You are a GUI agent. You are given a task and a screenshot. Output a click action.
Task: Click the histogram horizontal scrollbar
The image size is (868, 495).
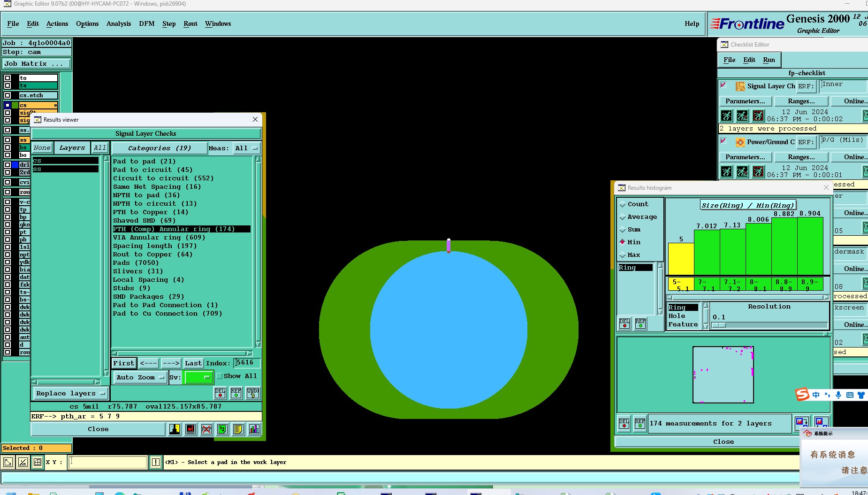tap(748, 297)
